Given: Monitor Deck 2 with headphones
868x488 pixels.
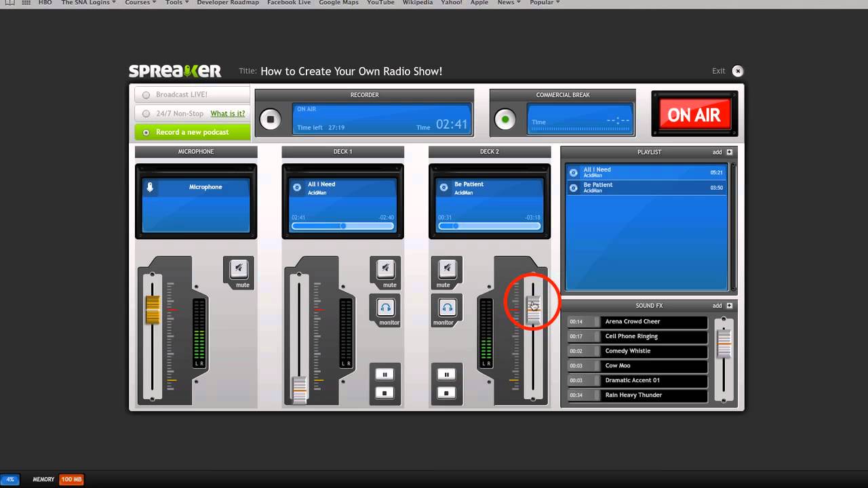Looking at the screenshot, I should point(447,307).
